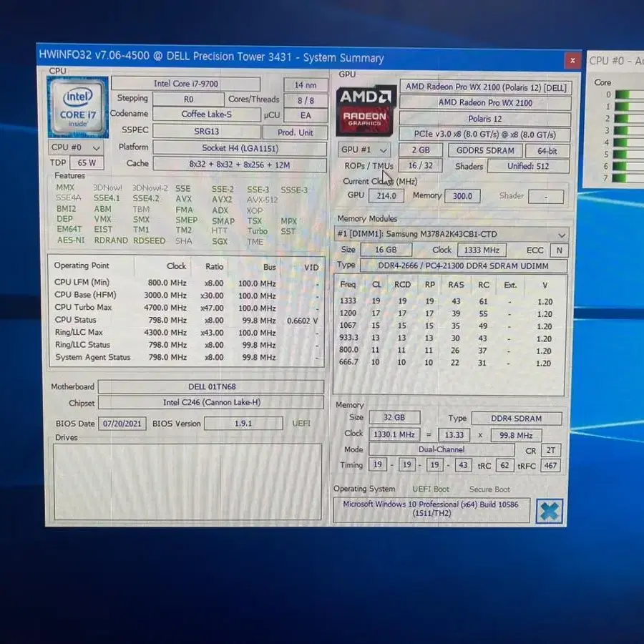Click the "AVX2" feature label

[x=222, y=199]
